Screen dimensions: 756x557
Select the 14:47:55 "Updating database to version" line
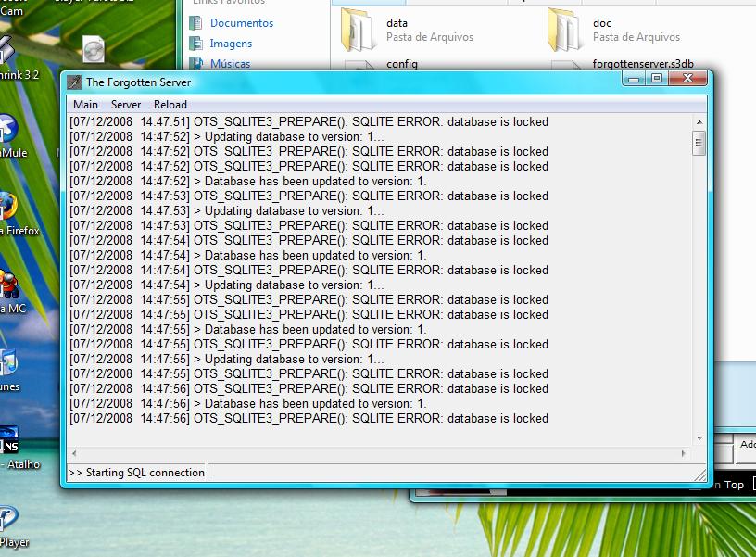[227, 360]
